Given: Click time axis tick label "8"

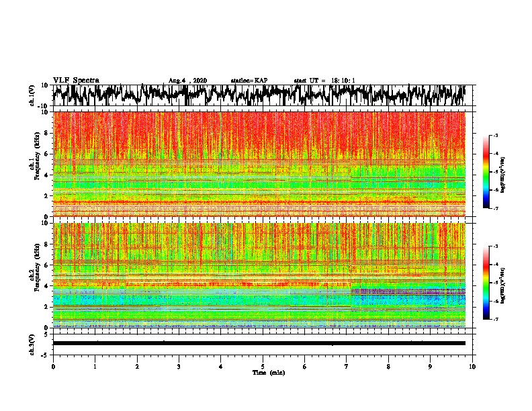Looking at the screenshot, I should [x=388, y=367].
